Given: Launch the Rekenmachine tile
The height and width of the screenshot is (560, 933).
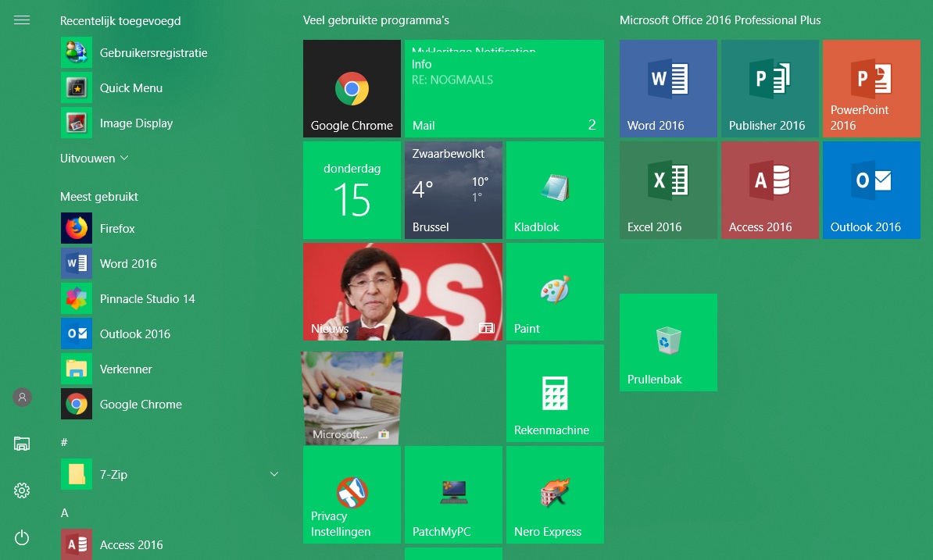Looking at the screenshot, I should [555, 394].
